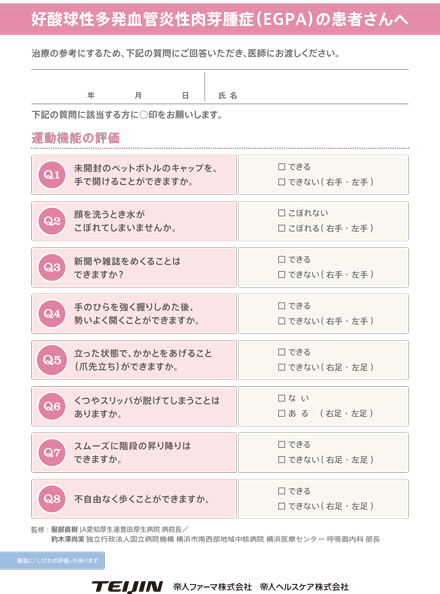Click the date field before 年
The image size is (440, 594).
59,91
